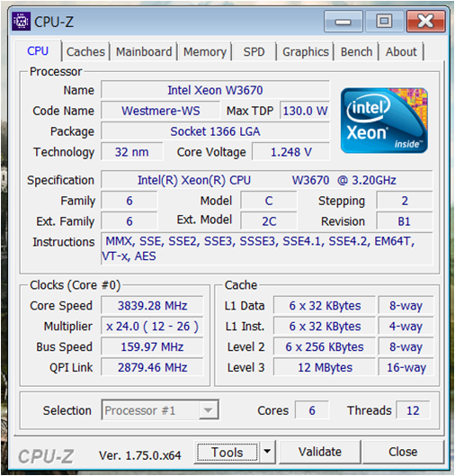Maximize the CPU-Z window
The width and height of the screenshot is (455, 476).
(384, 22)
